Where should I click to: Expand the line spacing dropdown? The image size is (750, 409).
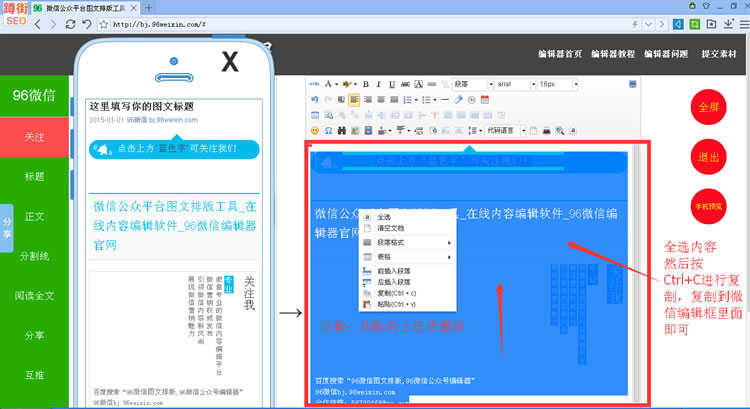480,131
